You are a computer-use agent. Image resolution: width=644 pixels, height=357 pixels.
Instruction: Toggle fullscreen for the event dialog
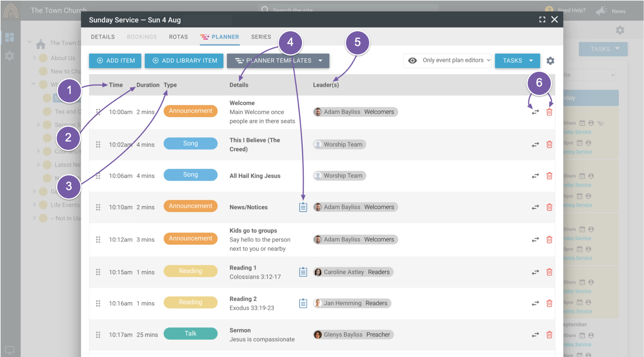coord(542,20)
